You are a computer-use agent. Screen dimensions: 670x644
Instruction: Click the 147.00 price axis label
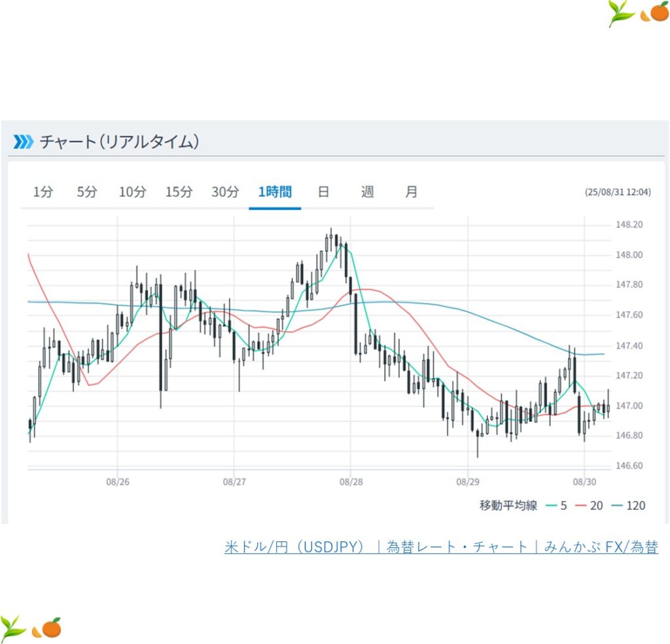click(x=629, y=406)
